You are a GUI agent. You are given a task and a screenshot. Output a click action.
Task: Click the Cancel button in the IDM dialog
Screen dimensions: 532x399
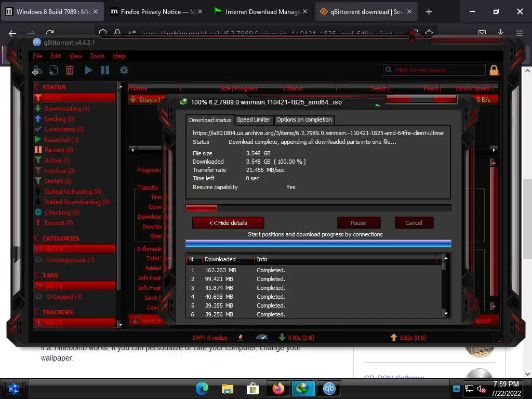tap(414, 223)
